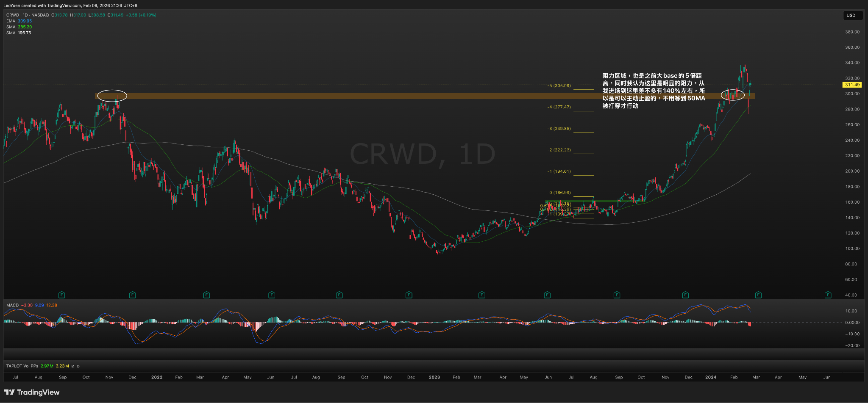This screenshot has height=403, width=868.
Task: Open the earnings marker near Sep 2022
Action: (x=339, y=295)
